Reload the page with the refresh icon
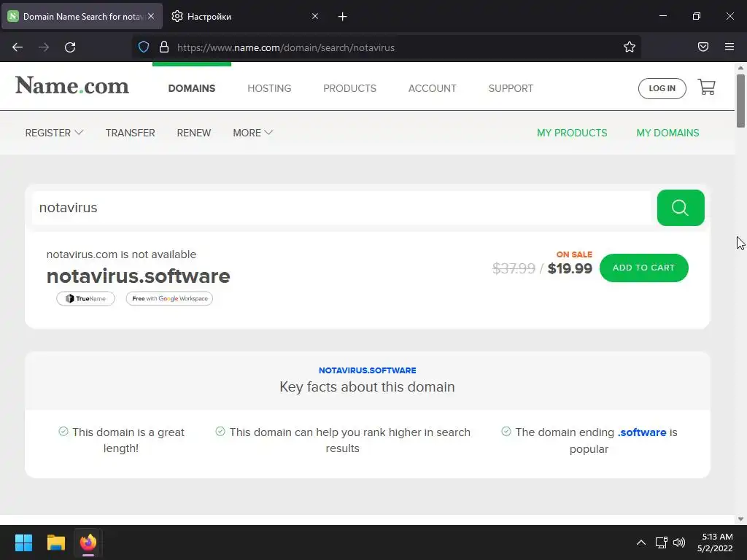The height and width of the screenshot is (560, 747). pyautogui.click(x=70, y=47)
